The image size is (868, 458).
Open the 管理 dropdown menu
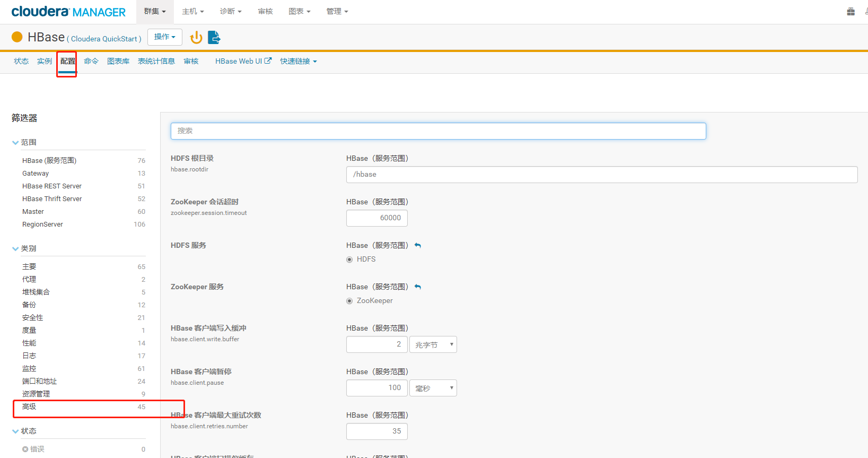(337, 11)
